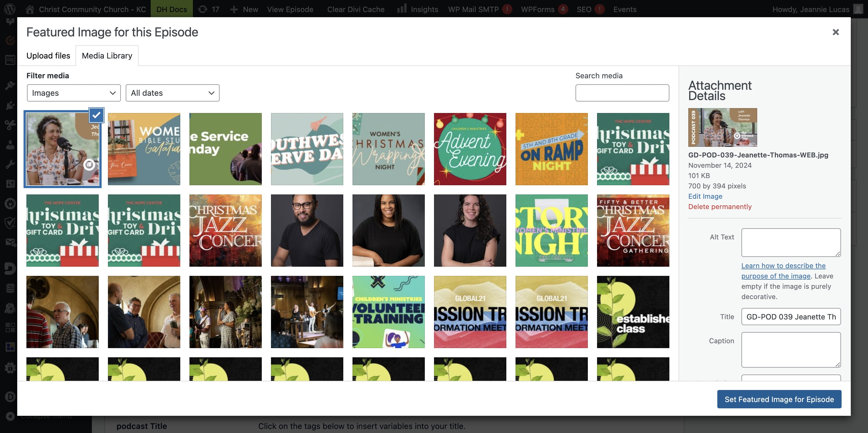
Task: Select Fifty & Better Christmas Jazz Concert thumbnail
Action: (633, 231)
